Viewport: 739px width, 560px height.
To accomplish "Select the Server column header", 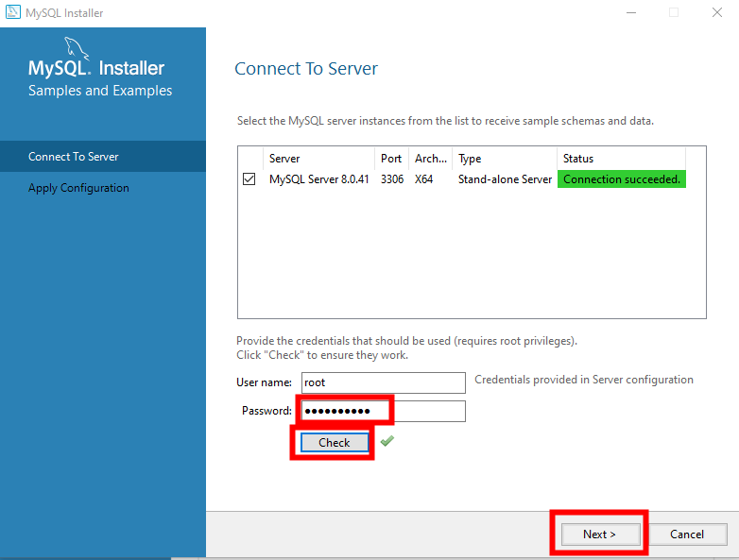I will pos(318,159).
